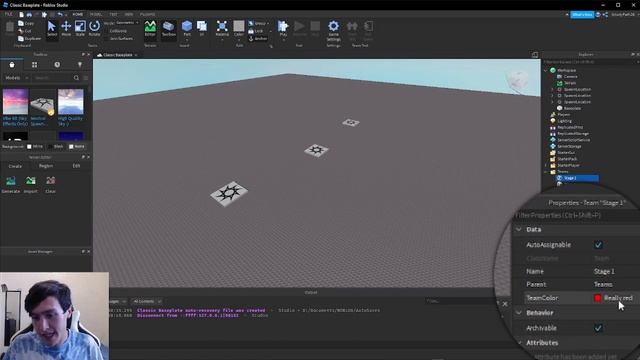Image resolution: width=640 pixels, height=360 pixels.
Task: Collapse the Data properties section
Action: pos(519,229)
